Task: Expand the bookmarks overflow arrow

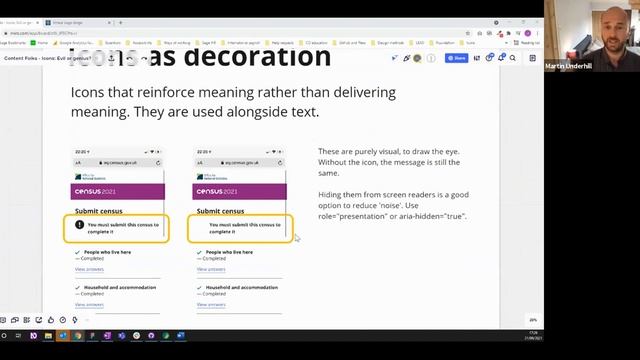Action: tap(507, 43)
